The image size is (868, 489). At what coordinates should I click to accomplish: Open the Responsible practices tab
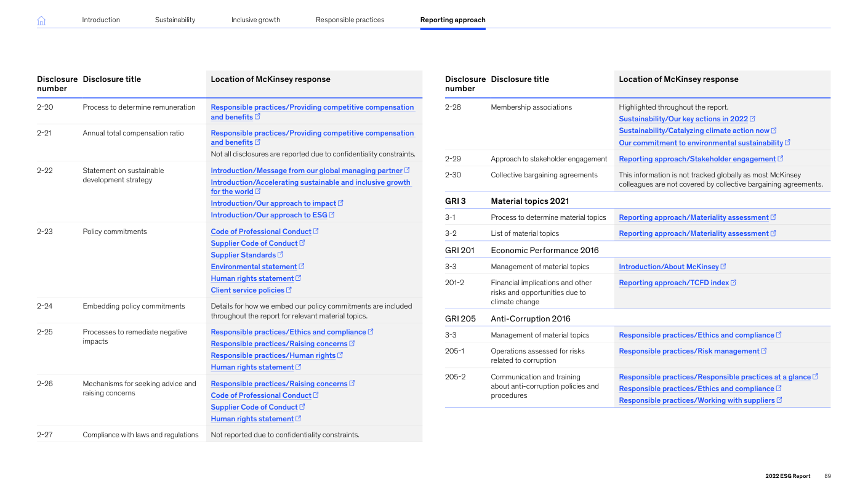coord(350,20)
